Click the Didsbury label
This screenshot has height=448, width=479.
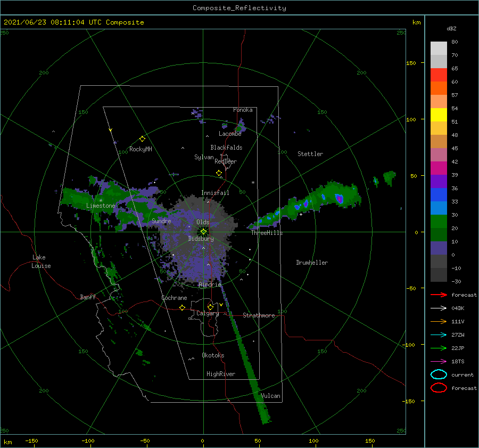(201, 239)
